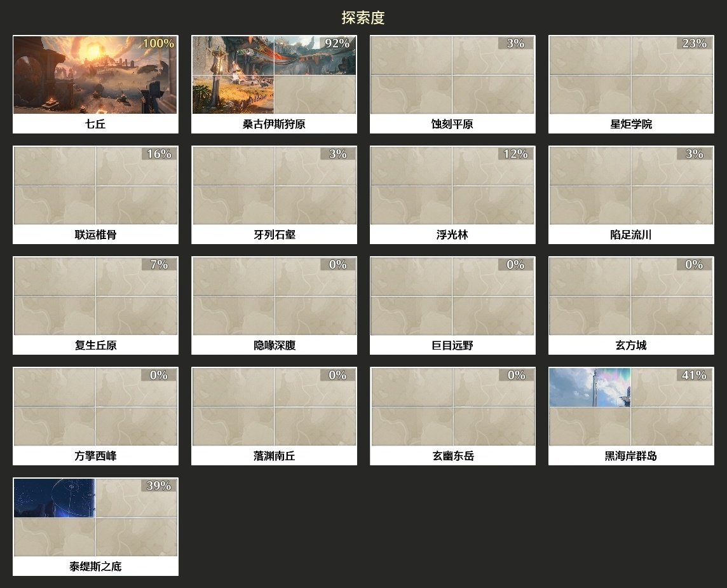Click the 桑古伊斯狩原 area name label
727x588 pixels.
pyautogui.click(x=274, y=124)
